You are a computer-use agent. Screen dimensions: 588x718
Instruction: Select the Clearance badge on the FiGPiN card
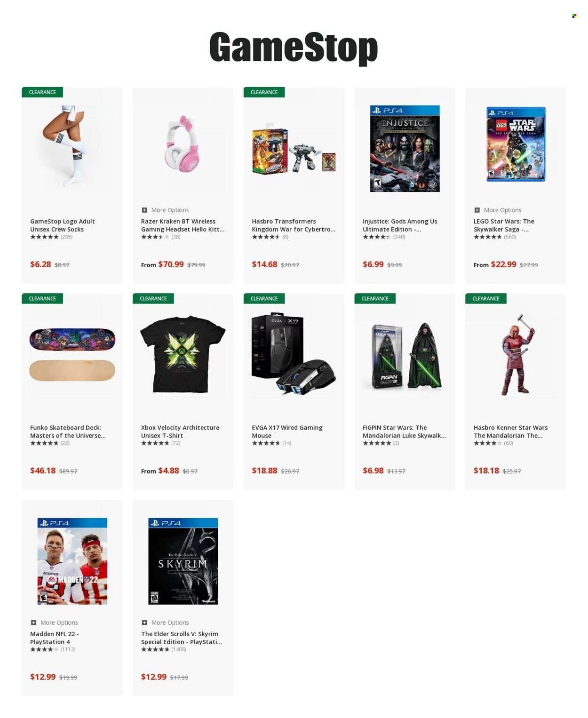[x=375, y=299]
